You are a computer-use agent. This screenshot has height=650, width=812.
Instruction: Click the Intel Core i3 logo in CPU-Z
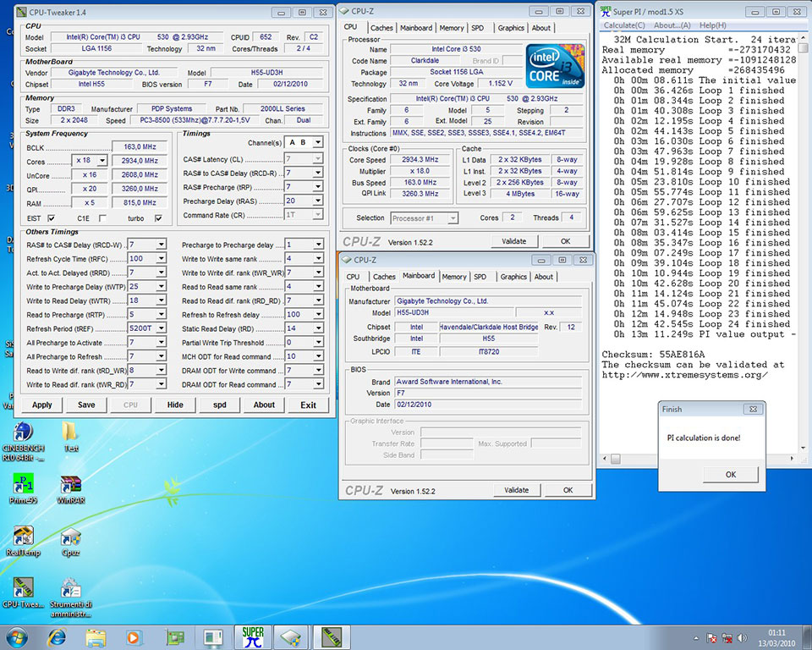[x=555, y=66]
